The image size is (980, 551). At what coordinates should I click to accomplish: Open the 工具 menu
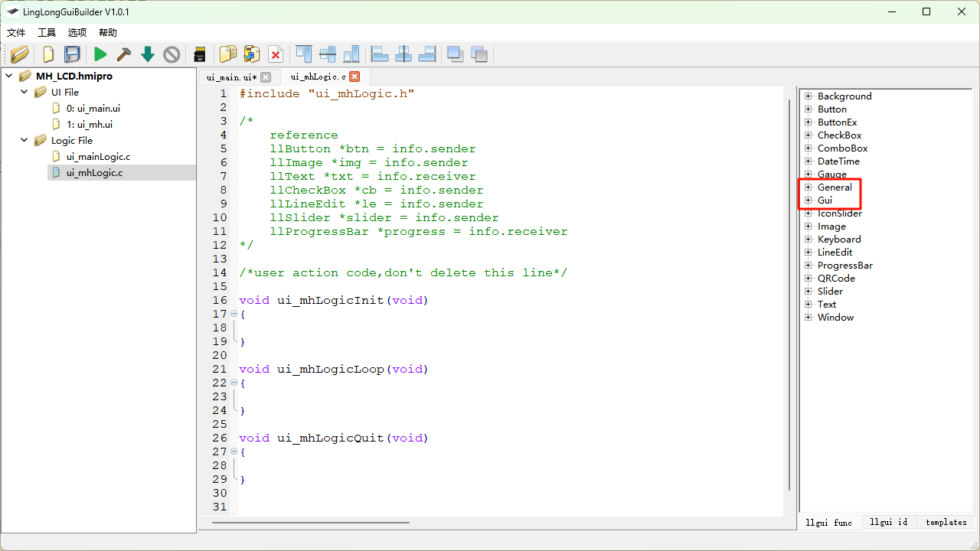click(47, 33)
